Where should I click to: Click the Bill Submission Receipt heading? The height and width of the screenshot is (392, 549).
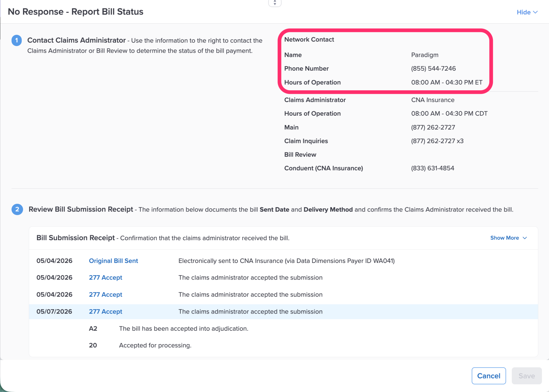[76, 238]
